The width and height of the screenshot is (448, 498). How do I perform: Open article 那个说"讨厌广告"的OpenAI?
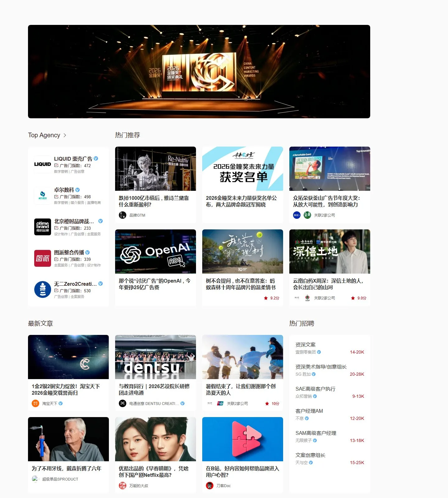155,284
